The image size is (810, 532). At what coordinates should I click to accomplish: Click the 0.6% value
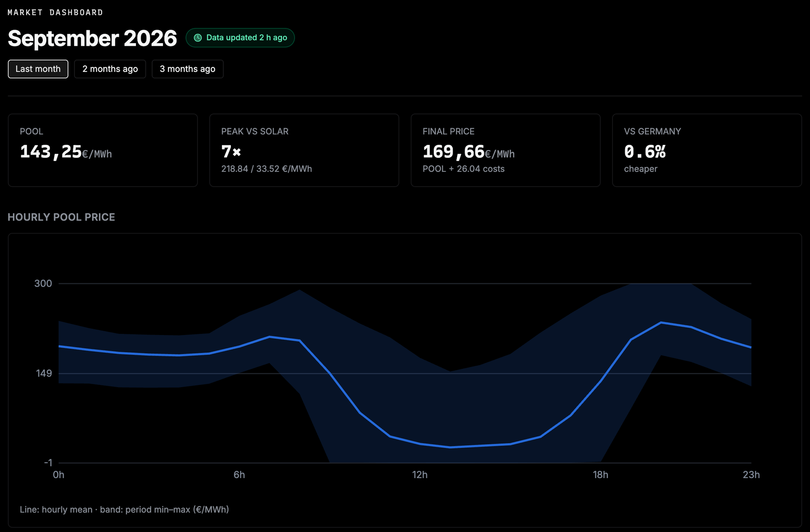[645, 152]
